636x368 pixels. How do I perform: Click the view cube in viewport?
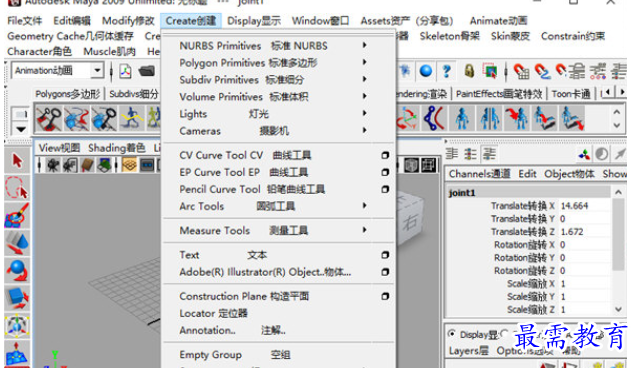410,220
